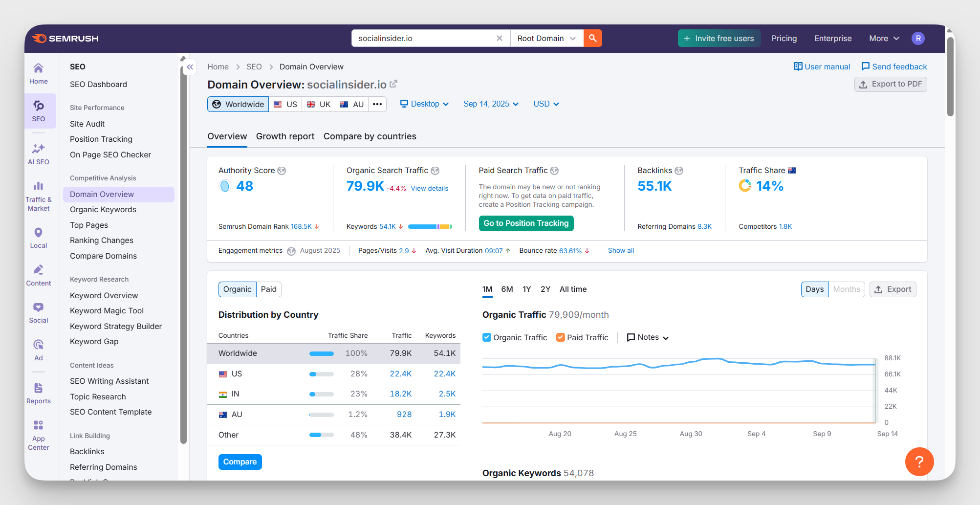Screen dimensions: 980x505
Task: Open the AI SEO sidebar section
Action: [38, 154]
